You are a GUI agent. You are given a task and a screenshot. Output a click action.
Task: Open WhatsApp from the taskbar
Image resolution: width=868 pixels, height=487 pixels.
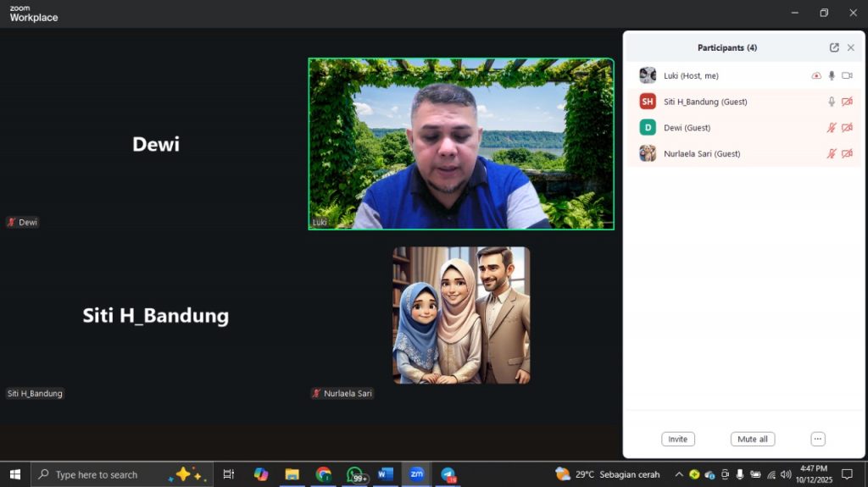click(x=355, y=474)
